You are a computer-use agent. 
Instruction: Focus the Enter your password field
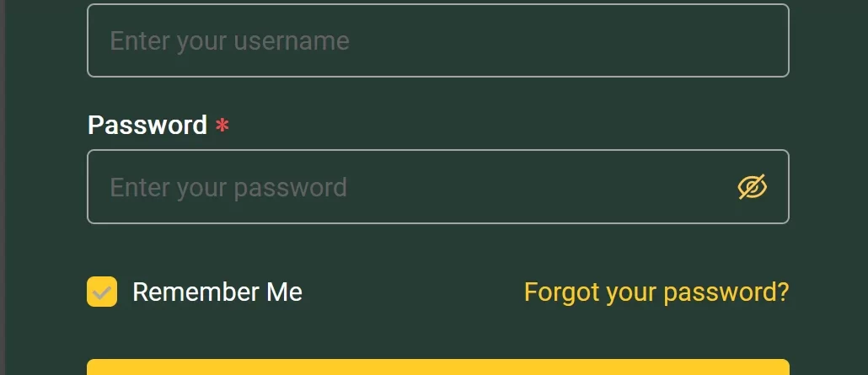click(405, 187)
